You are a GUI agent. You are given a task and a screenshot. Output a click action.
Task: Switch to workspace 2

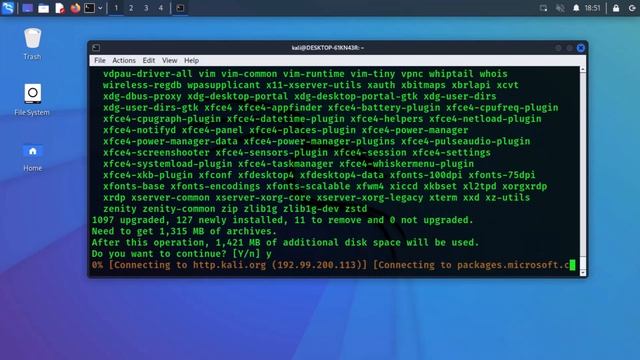click(x=131, y=8)
